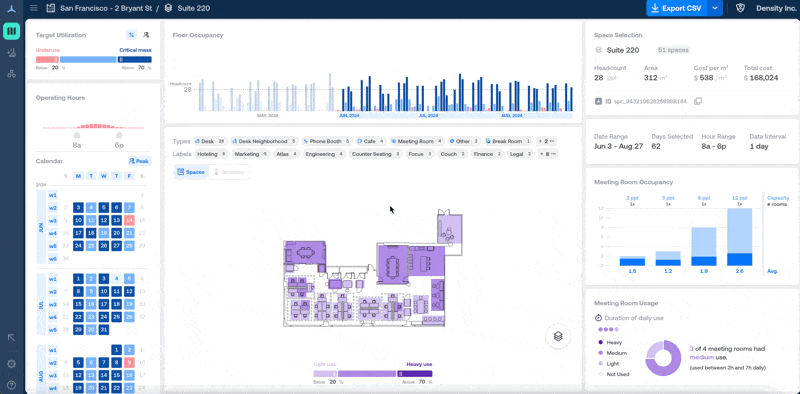Click the Export CSV button
Viewport: 800px width, 394px height.
point(677,8)
